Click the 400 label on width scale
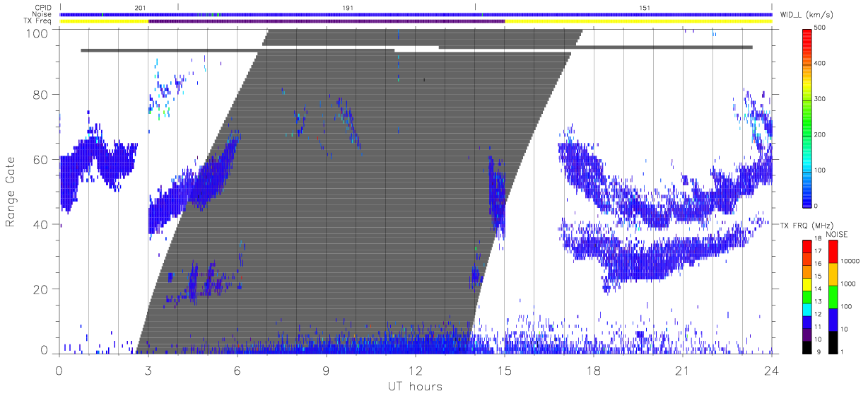Screen dimensions: 868x401 point(820,63)
